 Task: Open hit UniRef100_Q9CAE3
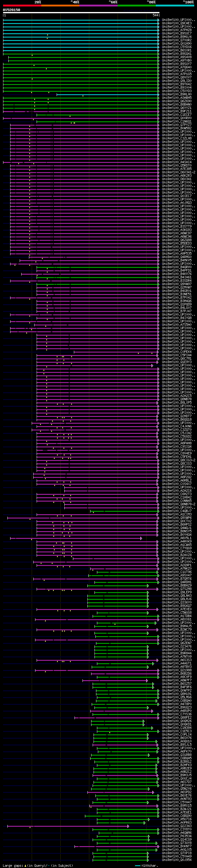177,23
